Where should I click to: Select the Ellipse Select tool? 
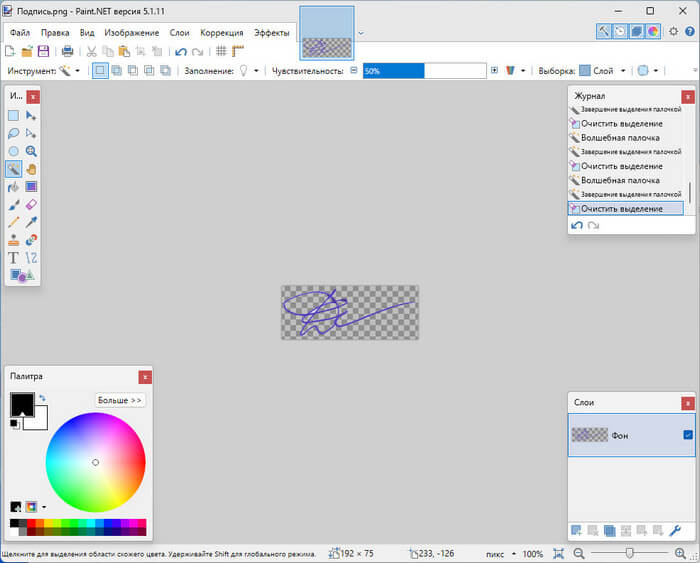pos(13,151)
